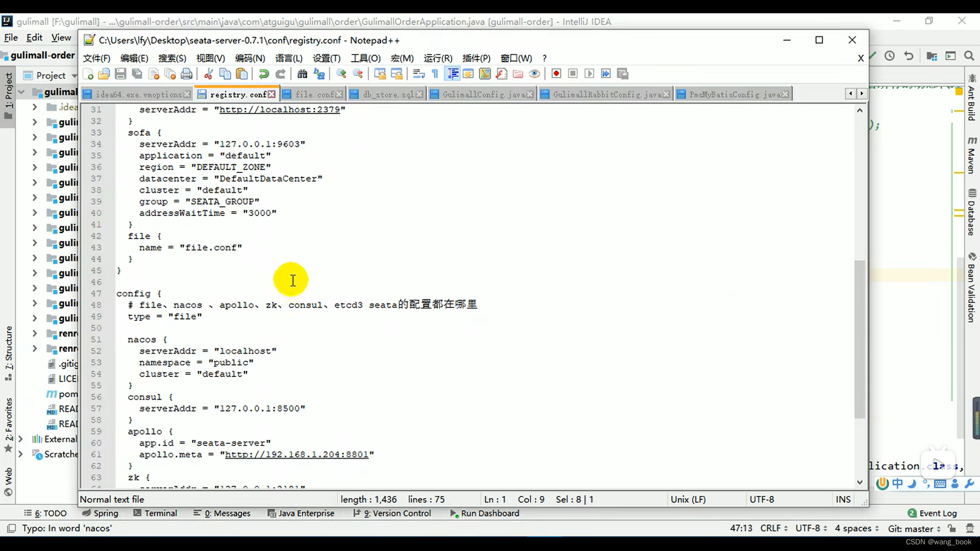Open the 搜索(S) menu
Viewport: 980px width, 551px height.
pyautogui.click(x=172, y=58)
